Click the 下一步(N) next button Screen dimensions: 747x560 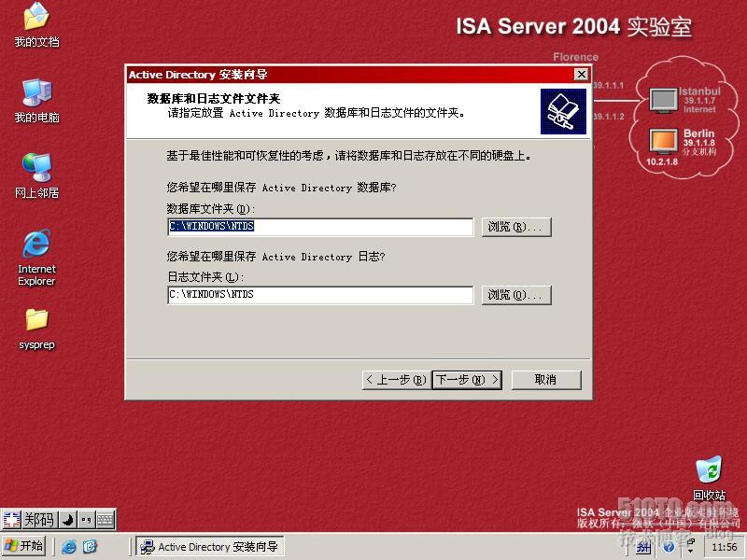tap(467, 380)
